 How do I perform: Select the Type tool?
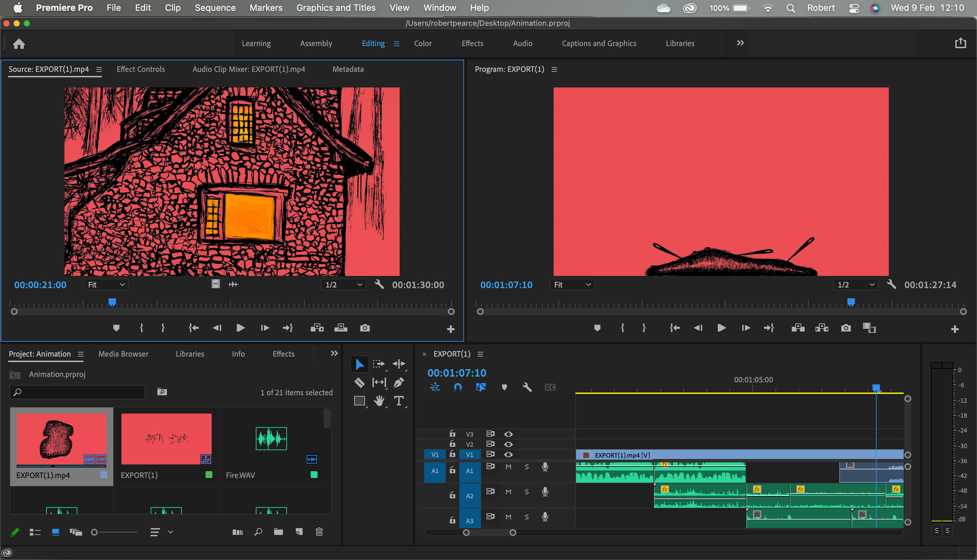399,401
